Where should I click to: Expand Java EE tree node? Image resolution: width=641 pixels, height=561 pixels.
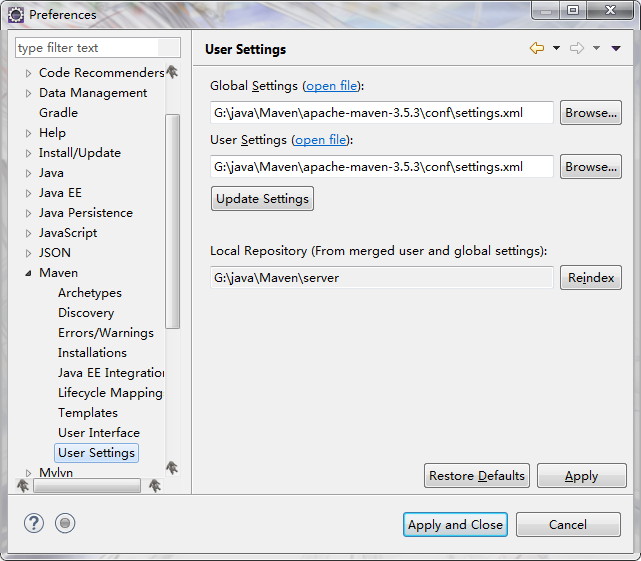(28, 193)
